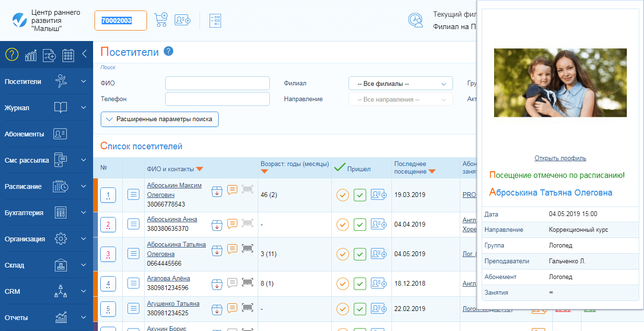Click the barcode icon for Агапова Алёна

247,283
